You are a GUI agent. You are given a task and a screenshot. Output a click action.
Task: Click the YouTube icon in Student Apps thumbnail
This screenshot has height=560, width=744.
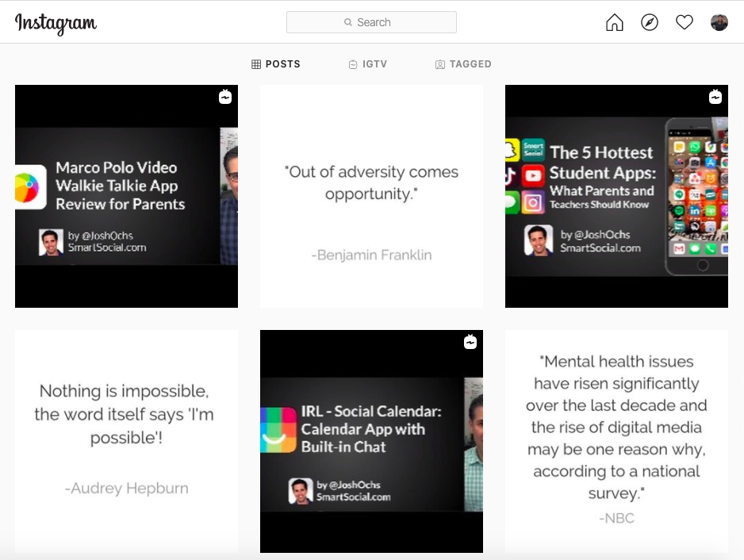(533, 175)
